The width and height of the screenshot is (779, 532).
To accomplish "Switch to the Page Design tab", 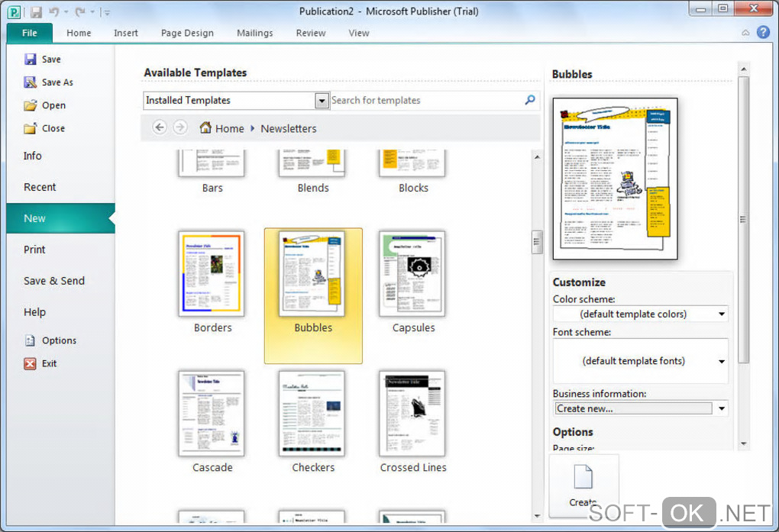I will point(187,33).
